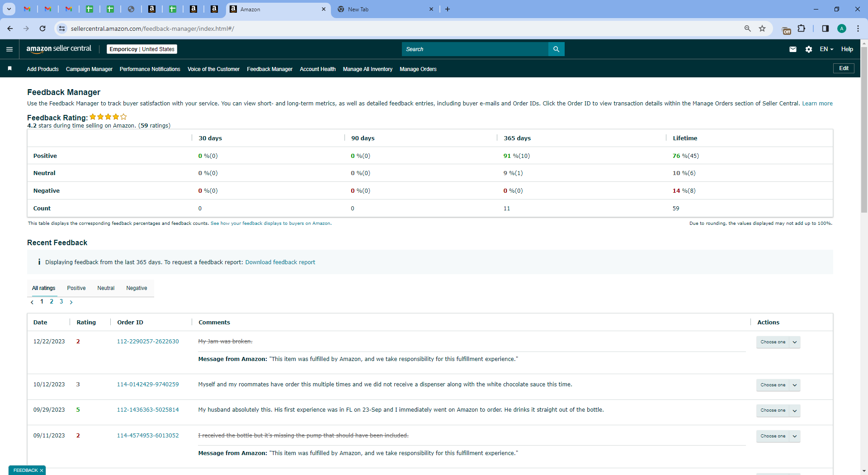Open Choose one dropdown for 09/11/2023 feedback
Screen dimensions: 868x475
pos(778,436)
